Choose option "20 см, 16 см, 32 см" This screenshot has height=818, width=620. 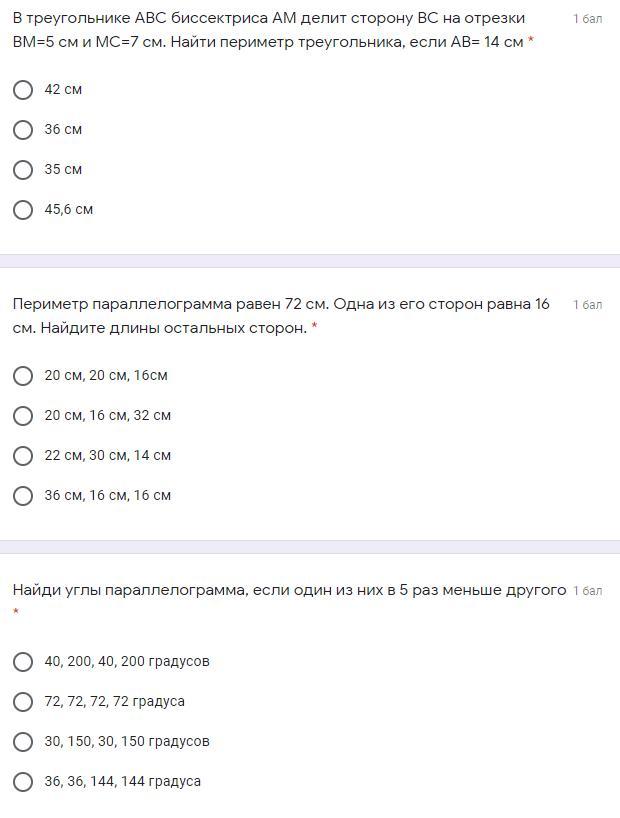click(x=23, y=416)
